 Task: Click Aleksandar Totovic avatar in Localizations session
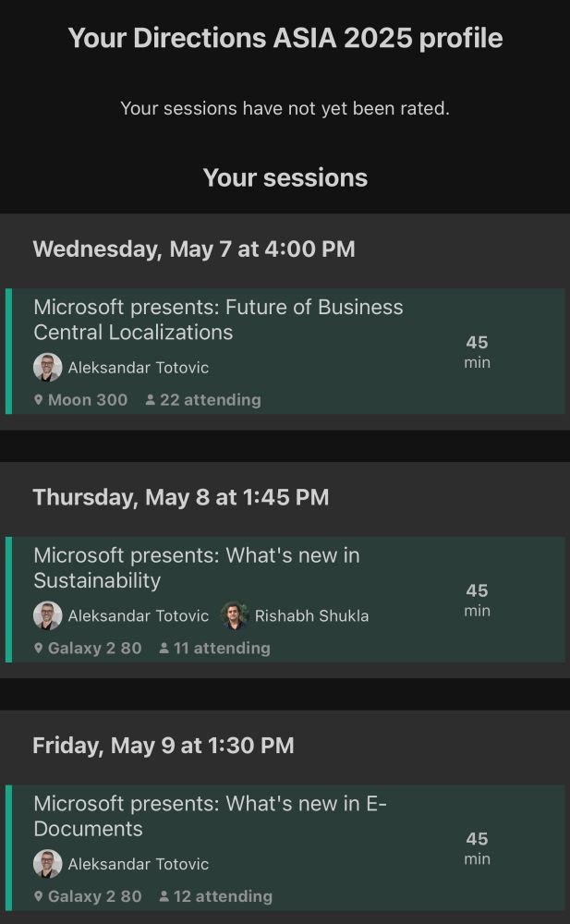(x=48, y=367)
